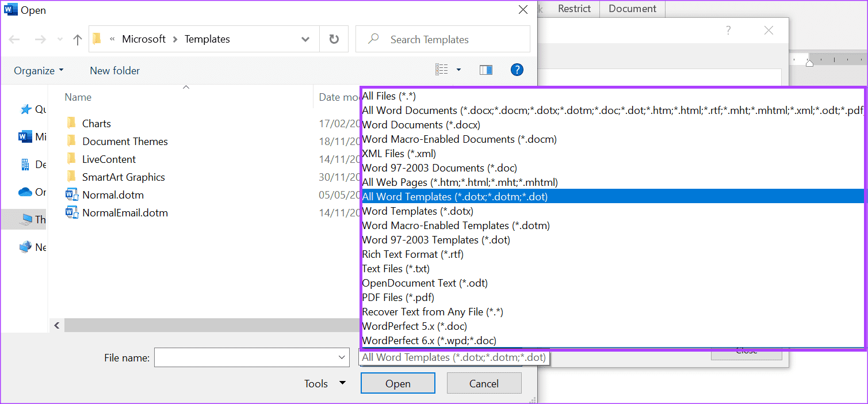Select the Document Themes folder

tap(125, 141)
